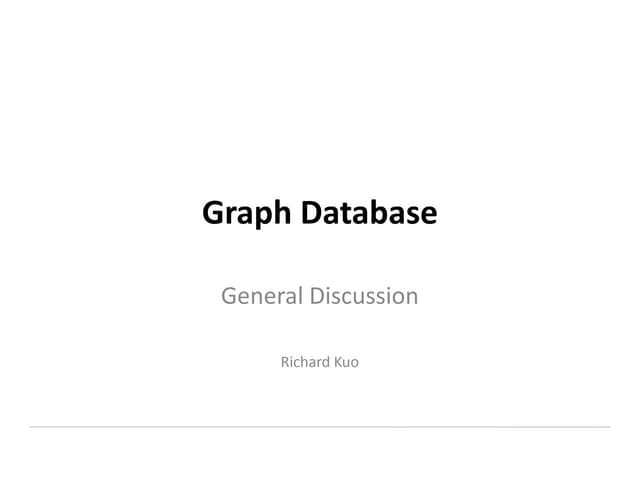This screenshot has width=640, height=495.
Task: Click the middle of the horizontal divider line
Action: tap(320, 427)
